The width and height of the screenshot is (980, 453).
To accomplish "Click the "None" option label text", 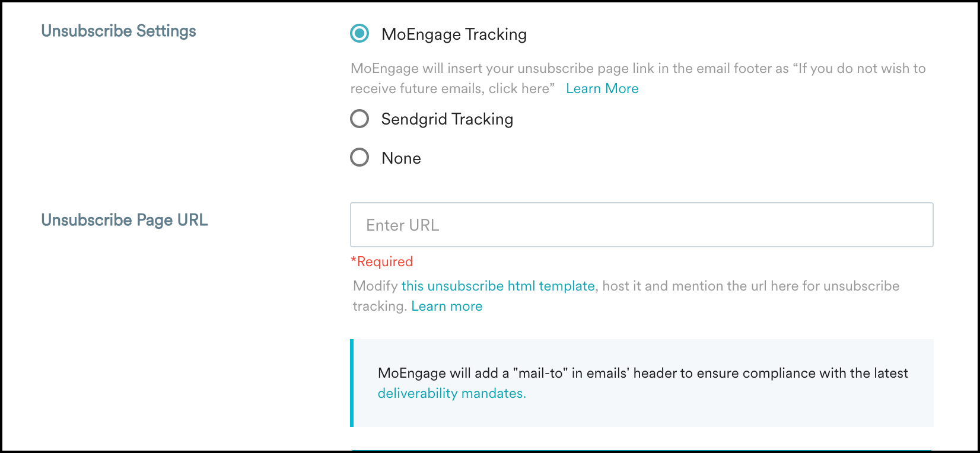I will click(x=401, y=158).
